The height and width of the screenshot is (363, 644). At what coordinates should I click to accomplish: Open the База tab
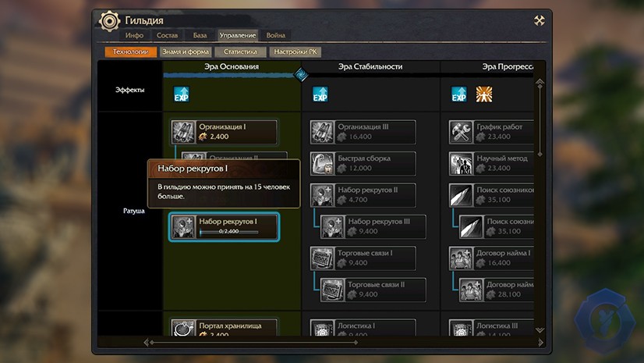click(x=200, y=35)
